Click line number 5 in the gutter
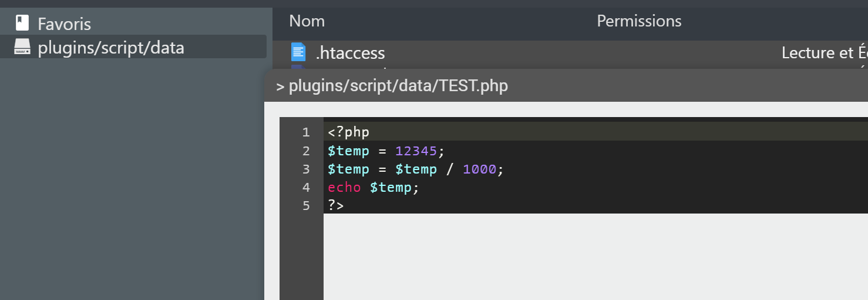868x300 pixels. tap(305, 206)
